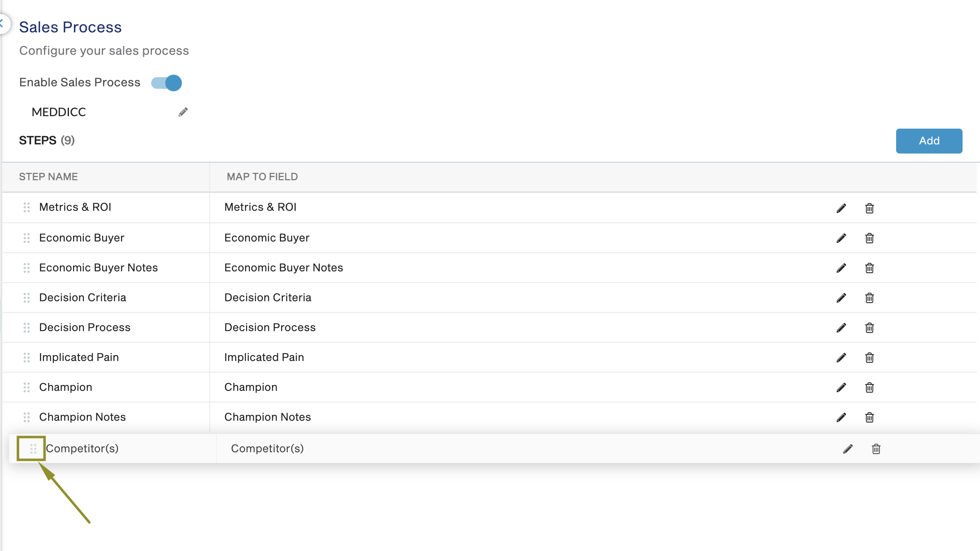Select the Decision Process mapped field

270,327
